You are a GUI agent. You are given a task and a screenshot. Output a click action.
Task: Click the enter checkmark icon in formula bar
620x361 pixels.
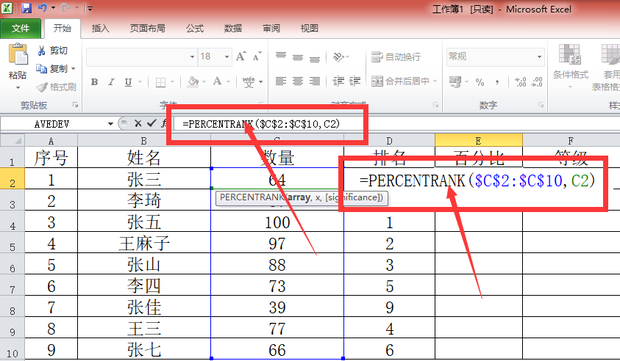pyautogui.click(x=151, y=124)
